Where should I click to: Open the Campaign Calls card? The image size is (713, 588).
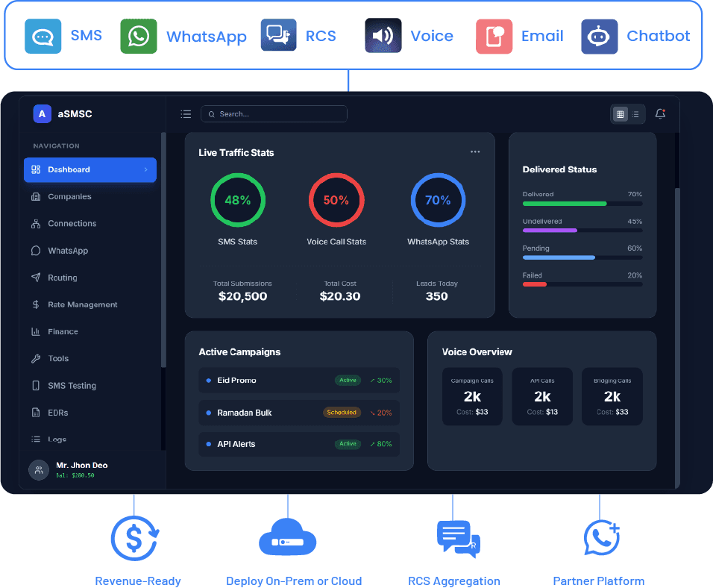point(472,397)
